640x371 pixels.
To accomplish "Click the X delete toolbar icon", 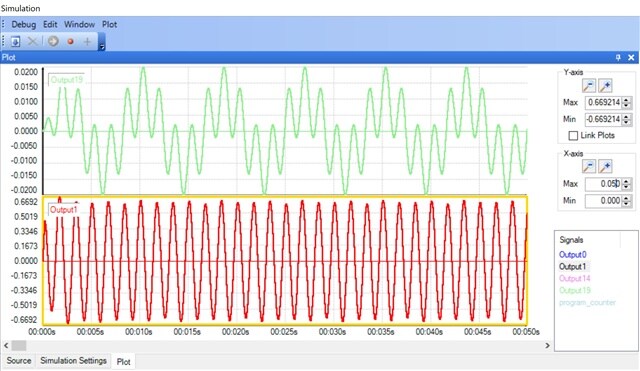I will click(x=33, y=41).
